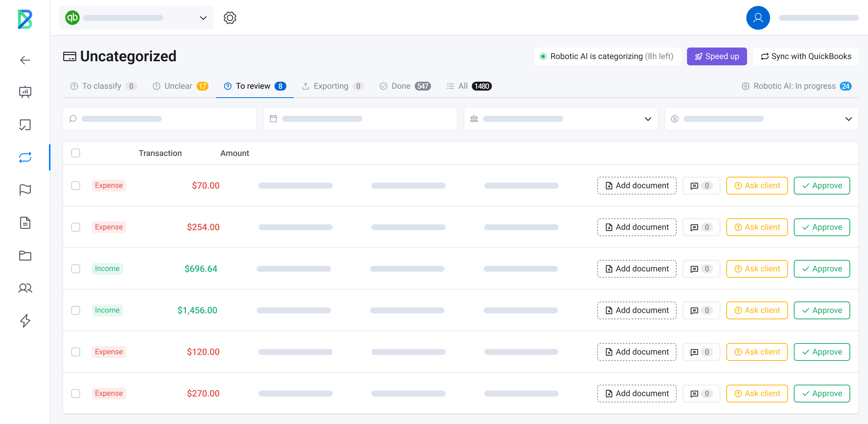Click the lightning bolt sidebar icon
This screenshot has height=424, width=868.
[25, 320]
